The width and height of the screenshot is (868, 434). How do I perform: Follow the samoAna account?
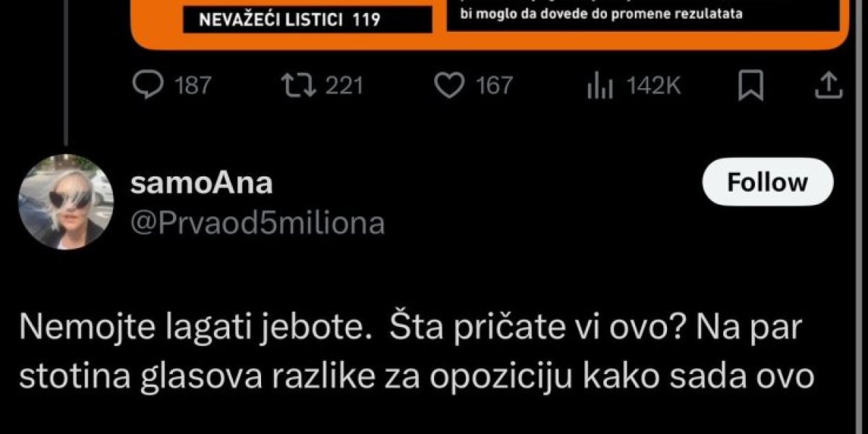(x=767, y=182)
